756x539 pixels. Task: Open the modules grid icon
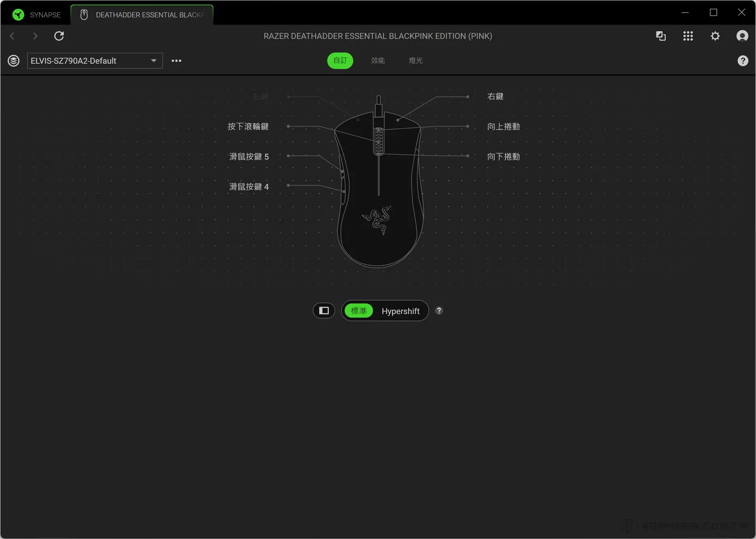point(688,36)
